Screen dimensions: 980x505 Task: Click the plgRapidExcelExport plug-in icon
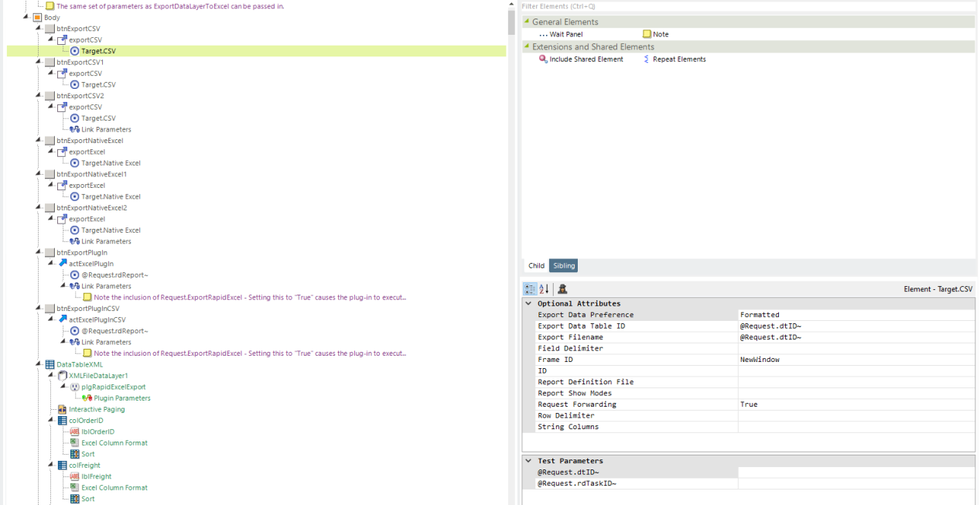coord(75,387)
